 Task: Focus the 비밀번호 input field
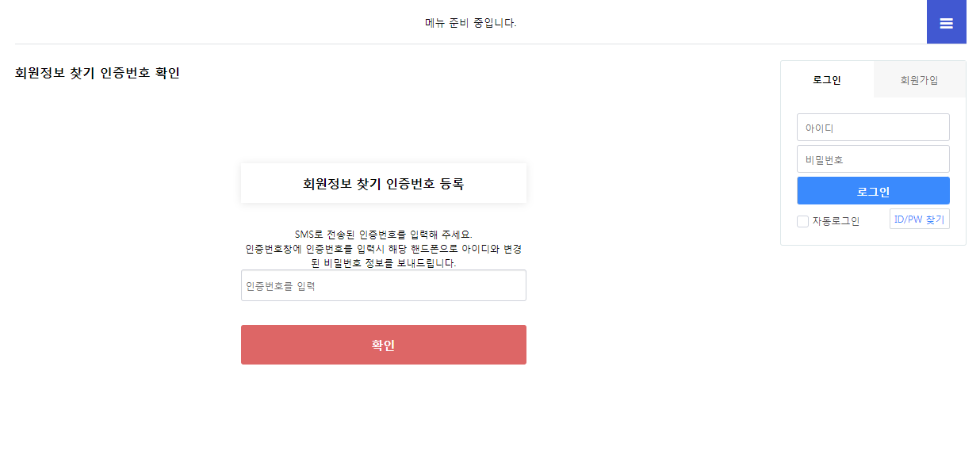[x=873, y=159]
